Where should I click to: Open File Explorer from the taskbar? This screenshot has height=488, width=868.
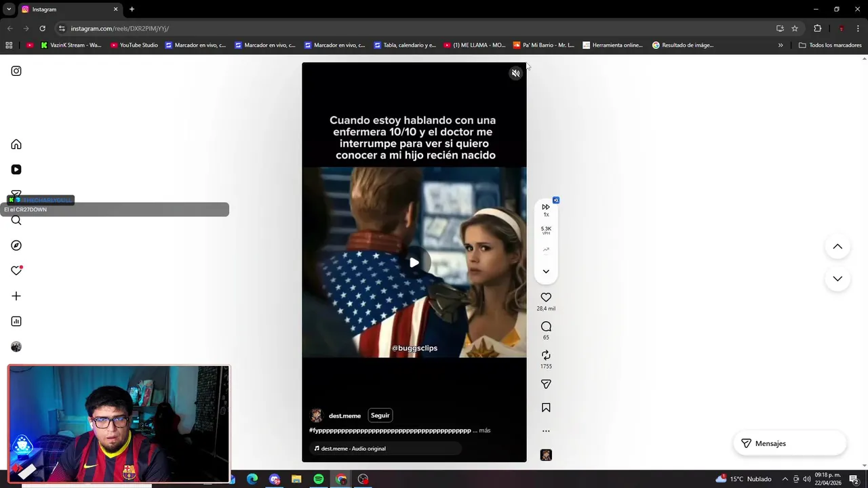click(x=296, y=479)
